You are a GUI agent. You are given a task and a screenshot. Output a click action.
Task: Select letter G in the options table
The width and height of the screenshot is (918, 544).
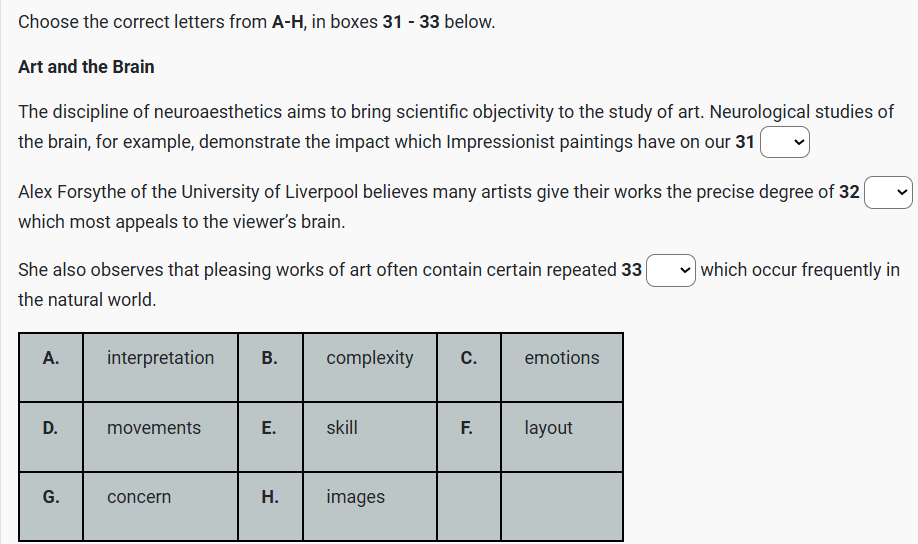pos(51,497)
